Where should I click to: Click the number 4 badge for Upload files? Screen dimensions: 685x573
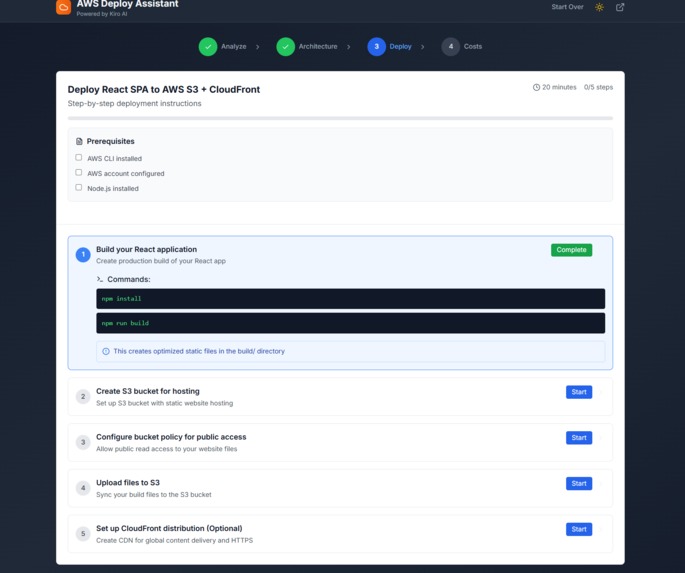click(83, 488)
